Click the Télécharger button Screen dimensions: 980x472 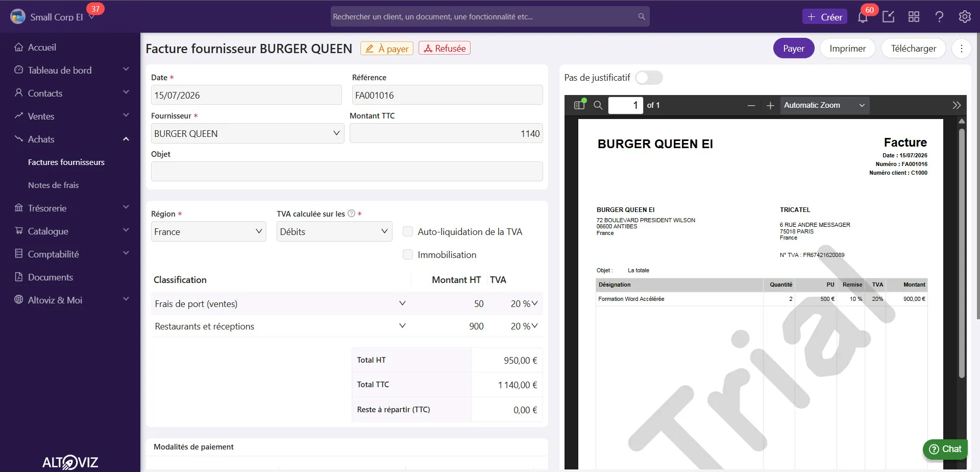(914, 49)
